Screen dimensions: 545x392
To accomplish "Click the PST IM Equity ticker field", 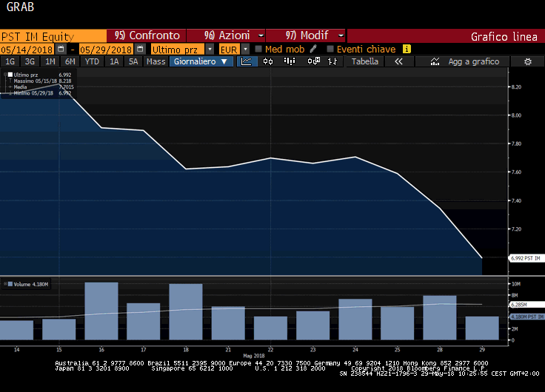I will click(53, 36).
